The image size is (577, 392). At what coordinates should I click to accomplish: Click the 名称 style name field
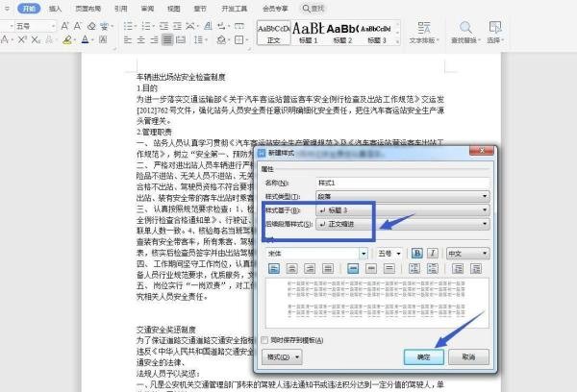pyautogui.click(x=403, y=183)
